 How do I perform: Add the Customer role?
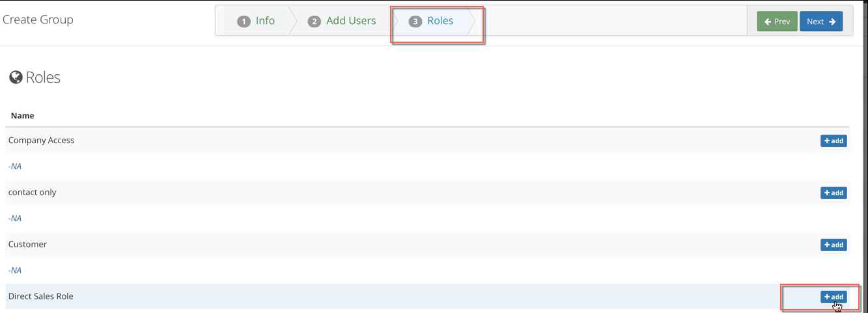tap(833, 245)
